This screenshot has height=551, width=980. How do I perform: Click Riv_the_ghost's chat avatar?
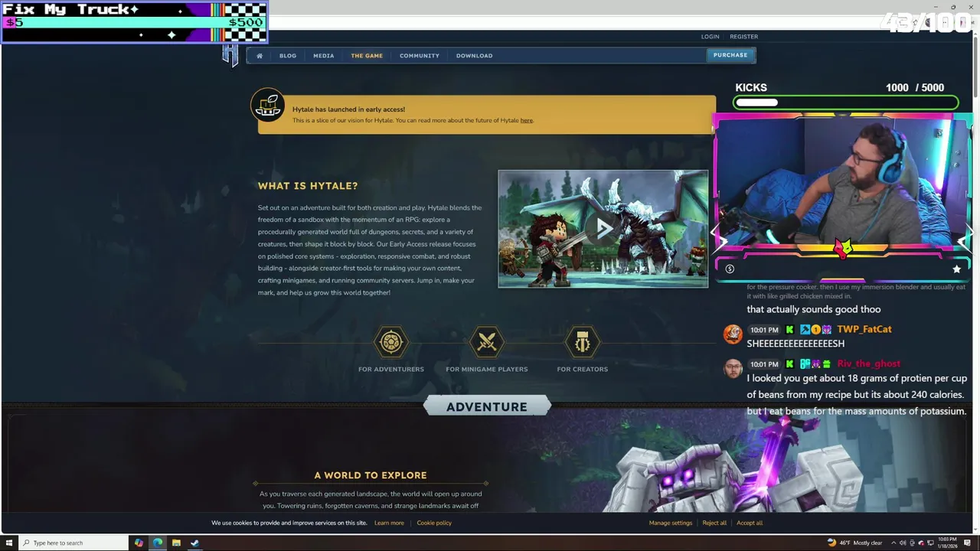(733, 368)
